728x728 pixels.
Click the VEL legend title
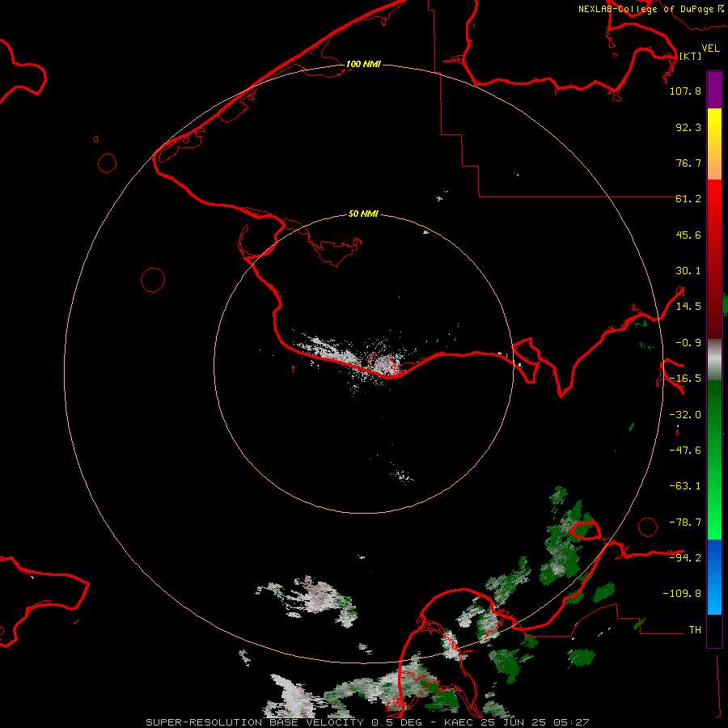tap(710, 48)
